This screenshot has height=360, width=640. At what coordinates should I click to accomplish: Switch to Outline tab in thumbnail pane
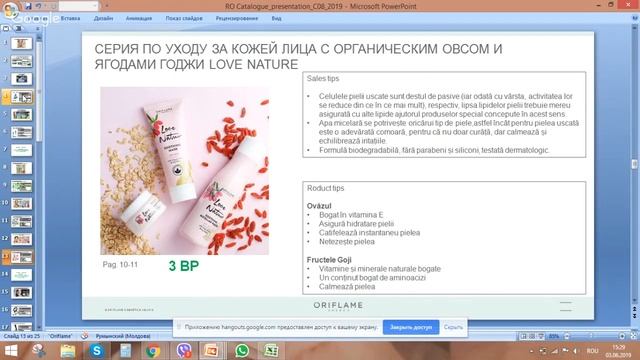(x=18, y=29)
